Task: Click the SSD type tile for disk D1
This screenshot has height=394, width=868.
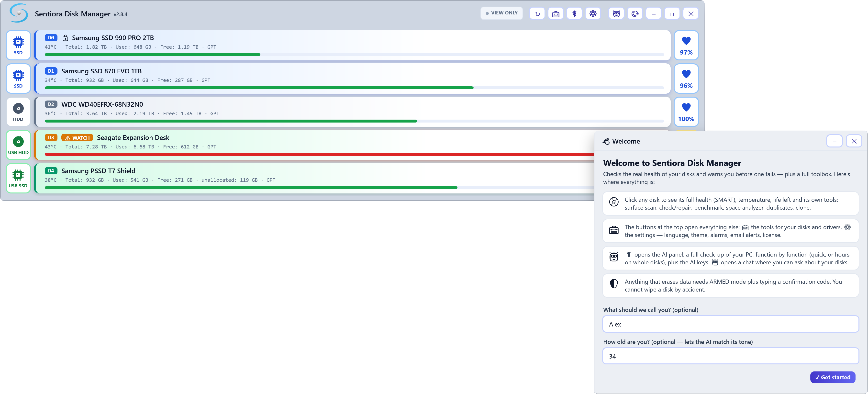Action: point(18,79)
